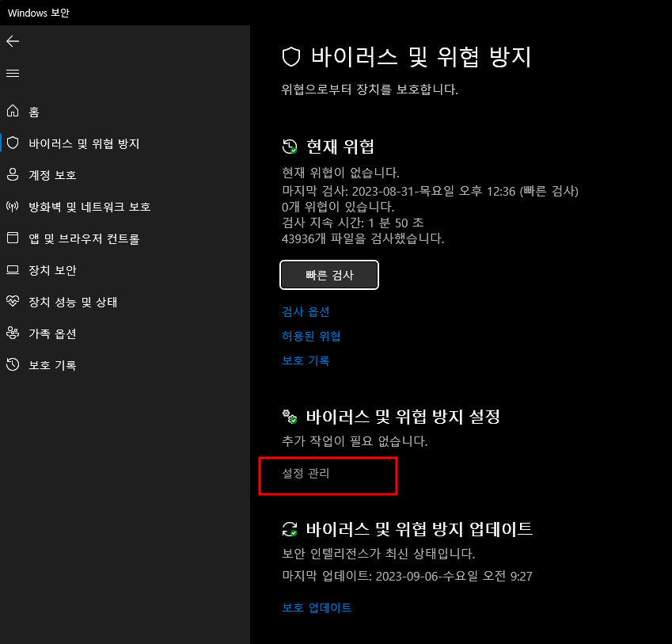Open 보호 기록 in the sidebar
Screen dimensions: 672x644
tap(125, 365)
